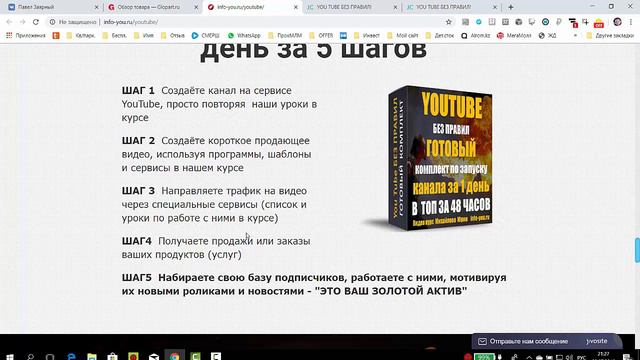This screenshot has height=360, width=640.
Task: Click the 'ШАГ4' heading text
Action: (136, 241)
